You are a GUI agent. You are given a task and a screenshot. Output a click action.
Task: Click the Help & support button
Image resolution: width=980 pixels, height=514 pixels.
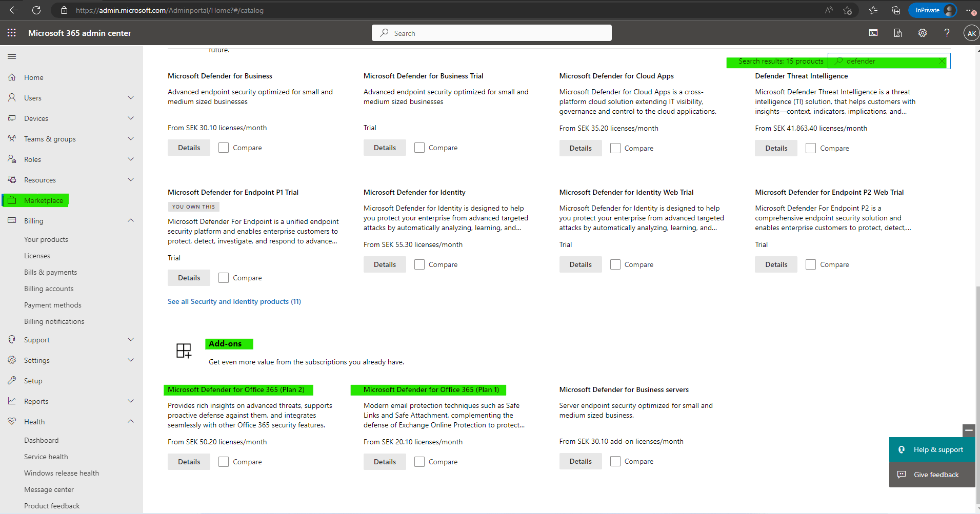932,449
